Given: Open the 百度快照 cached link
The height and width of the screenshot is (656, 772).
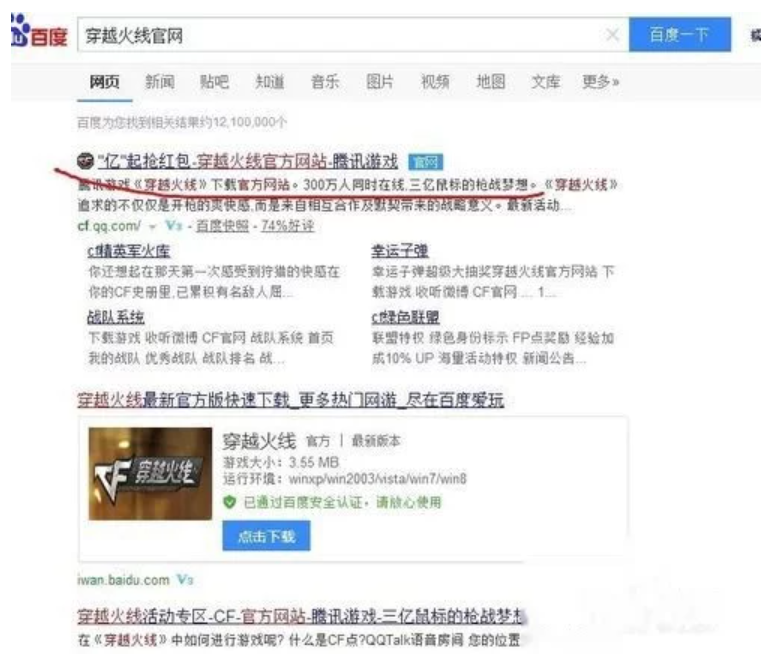Looking at the screenshot, I should (223, 226).
